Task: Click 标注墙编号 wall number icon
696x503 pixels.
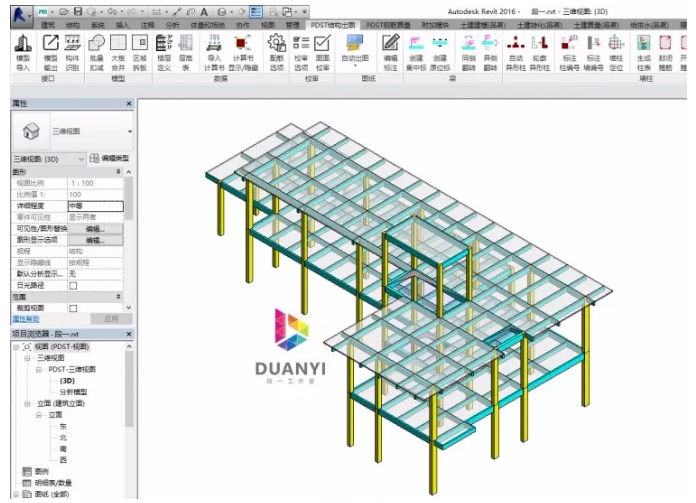Action: coord(593,44)
